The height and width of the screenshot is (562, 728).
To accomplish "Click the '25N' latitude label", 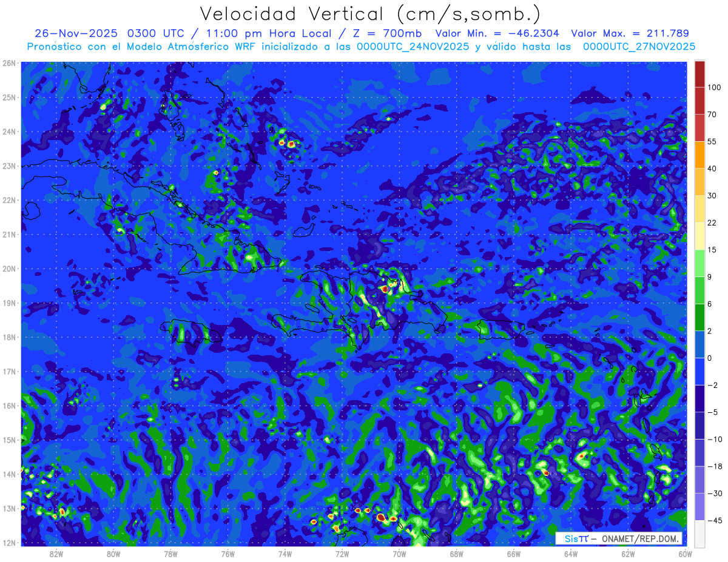I will tap(9, 97).
